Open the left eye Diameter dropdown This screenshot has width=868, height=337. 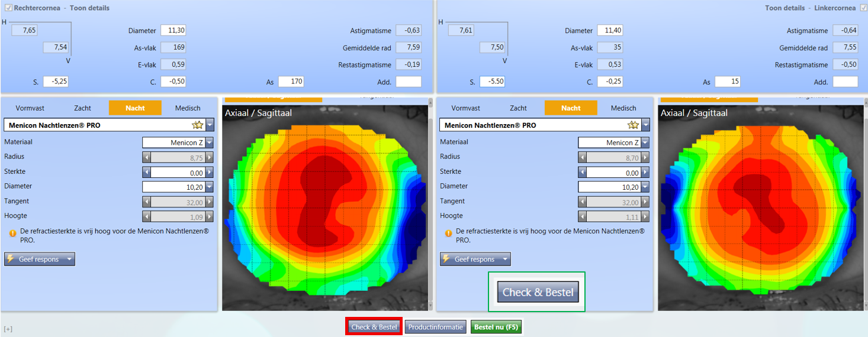click(x=645, y=187)
